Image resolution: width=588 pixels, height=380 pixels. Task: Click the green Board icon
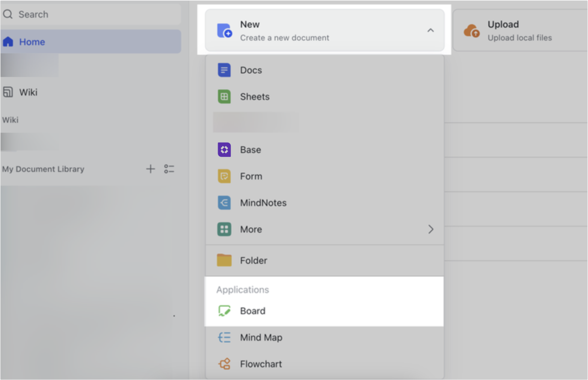pyautogui.click(x=224, y=311)
